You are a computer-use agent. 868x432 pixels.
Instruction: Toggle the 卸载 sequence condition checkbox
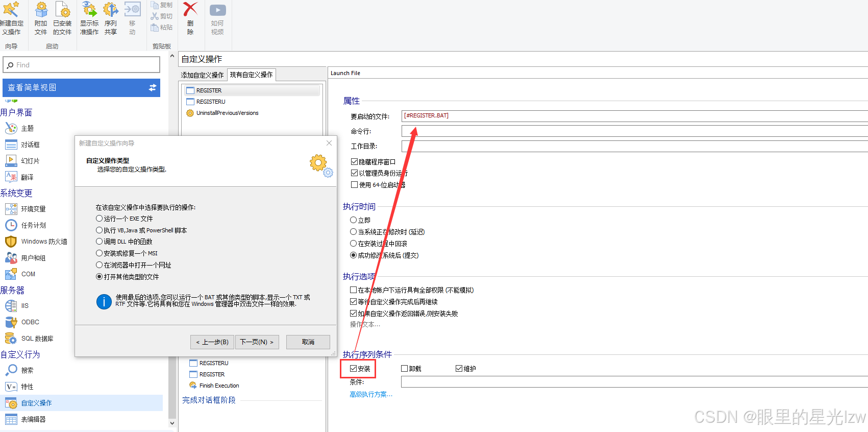pos(404,369)
